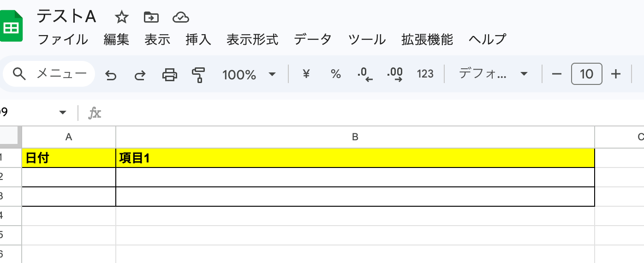Screen dimensions: 644x263
Task: Open the ファイル menu
Action: click(x=63, y=40)
